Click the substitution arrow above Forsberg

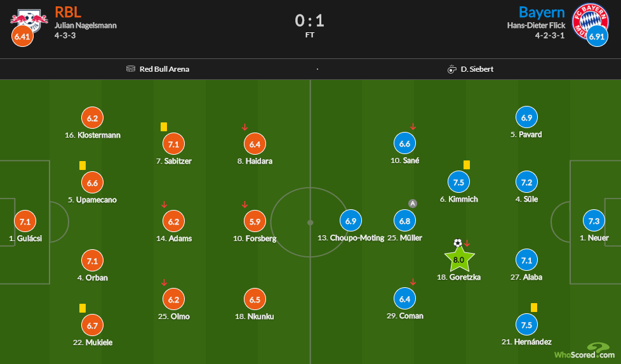[x=244, y=205]
